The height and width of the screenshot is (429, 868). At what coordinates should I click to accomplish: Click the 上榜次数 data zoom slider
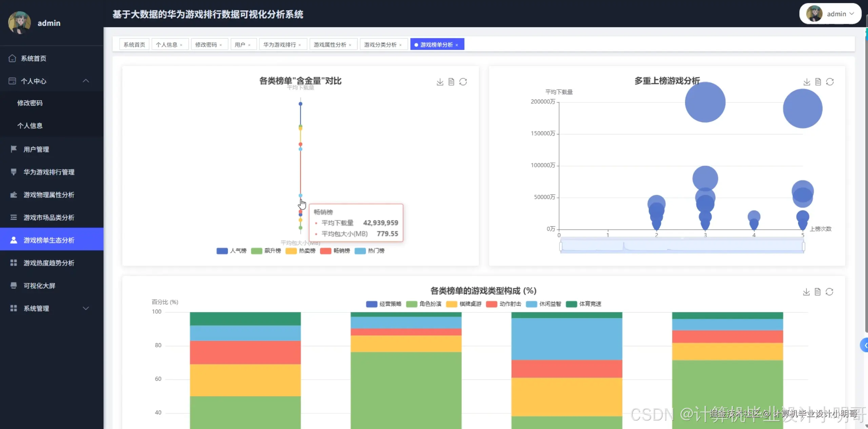(682, 246)
